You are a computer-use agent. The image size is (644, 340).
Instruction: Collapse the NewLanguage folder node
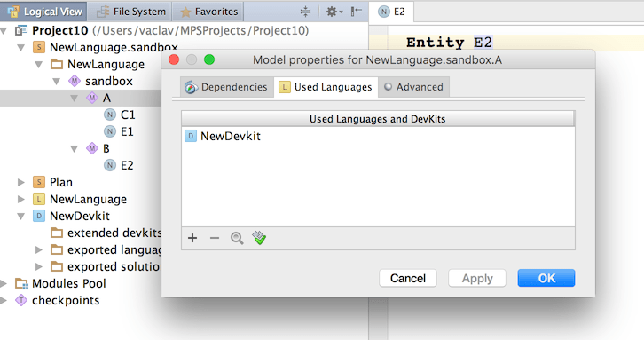39,65
